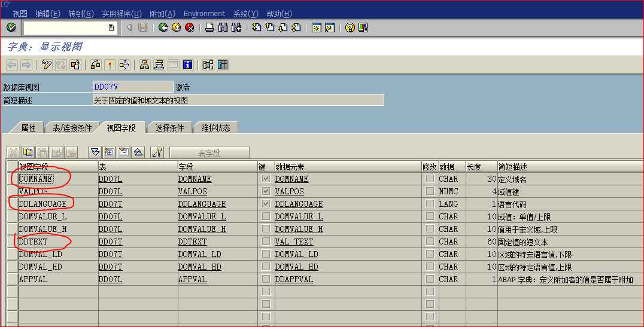This screenshot has width=644, height=327.
Task: Toggle modification checkbox in APPVAL row
Action: [430, 279]
